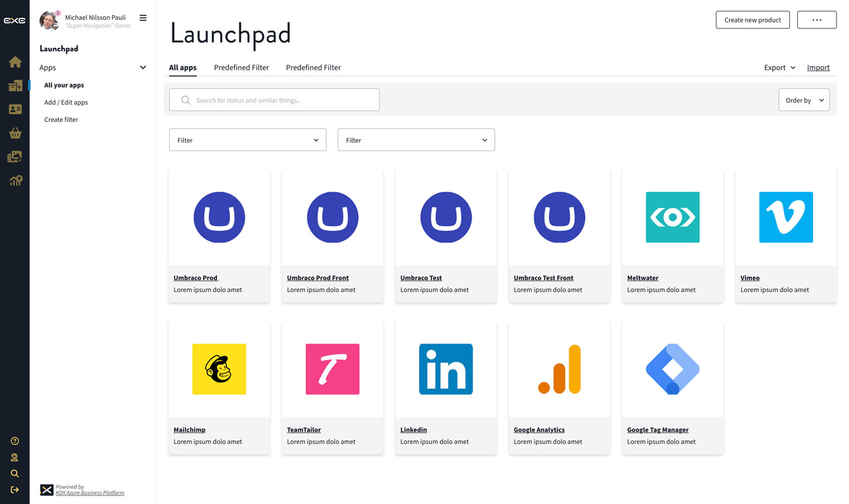The width and height of the screenshot is (849, 504).
Task: Click the user account icon at bottom
Action: click(15, 458)
